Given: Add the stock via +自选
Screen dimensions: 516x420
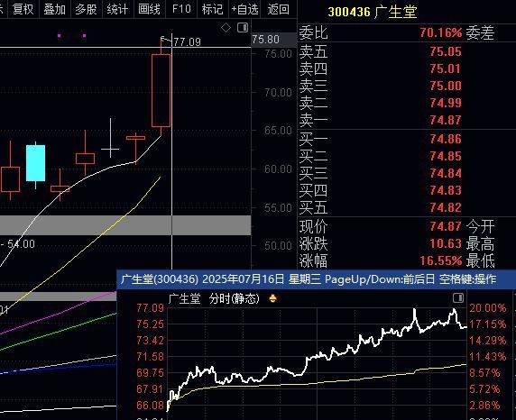Looking at the screenshot, I should click(x=244, y=9).
